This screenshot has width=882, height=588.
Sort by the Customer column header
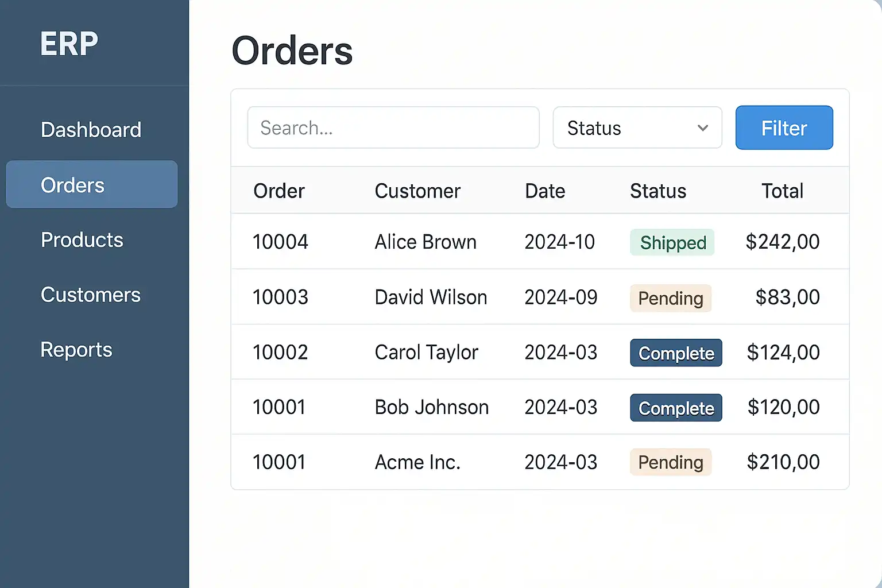[417, 191]
